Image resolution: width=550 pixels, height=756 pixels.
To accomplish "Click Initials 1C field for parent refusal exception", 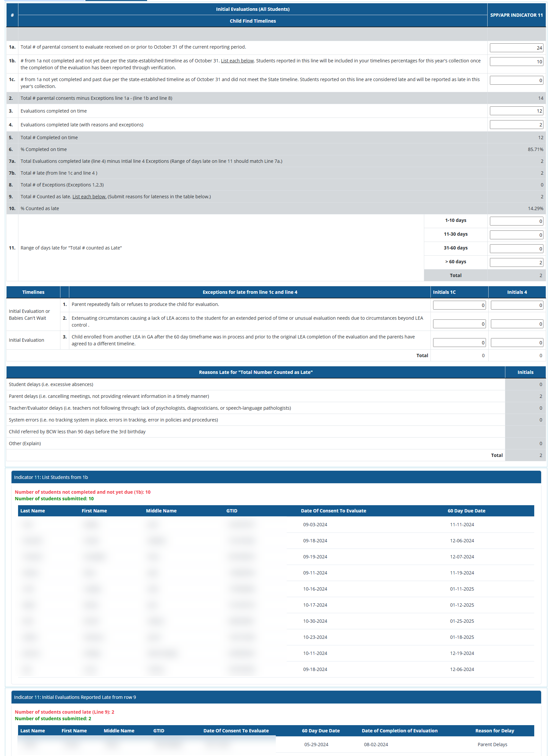I will point(459,305).
